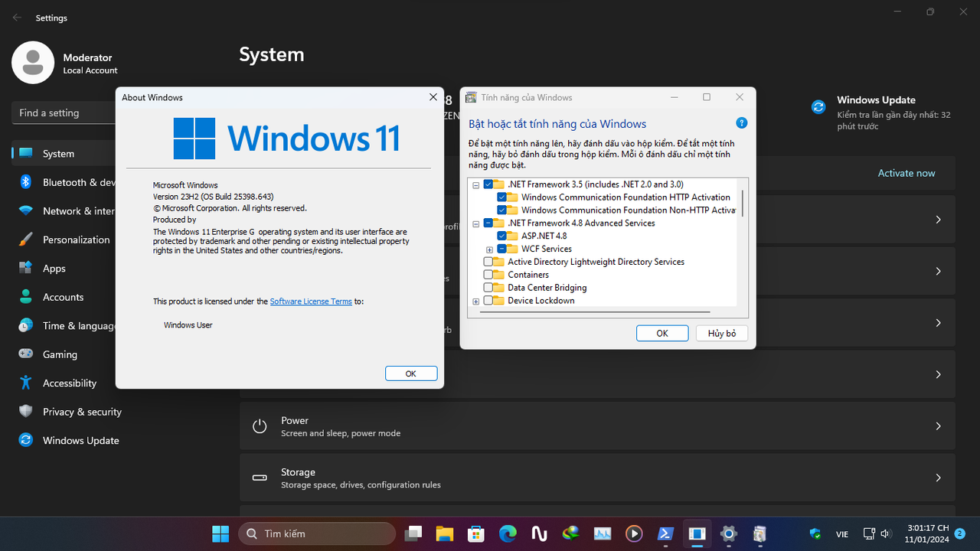Screen dimensions: 980x551
Task: Click the Find a setting search box
Action: coord(64,112)
